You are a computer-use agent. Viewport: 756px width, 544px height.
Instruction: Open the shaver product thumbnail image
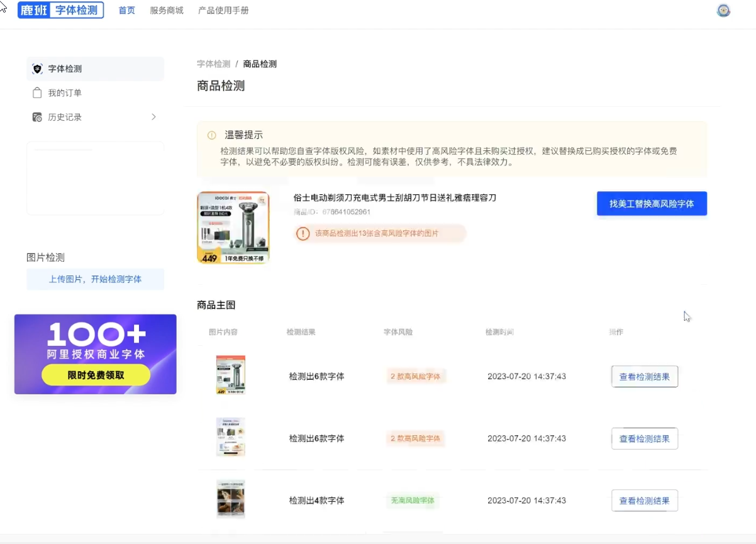pos(233,228)
